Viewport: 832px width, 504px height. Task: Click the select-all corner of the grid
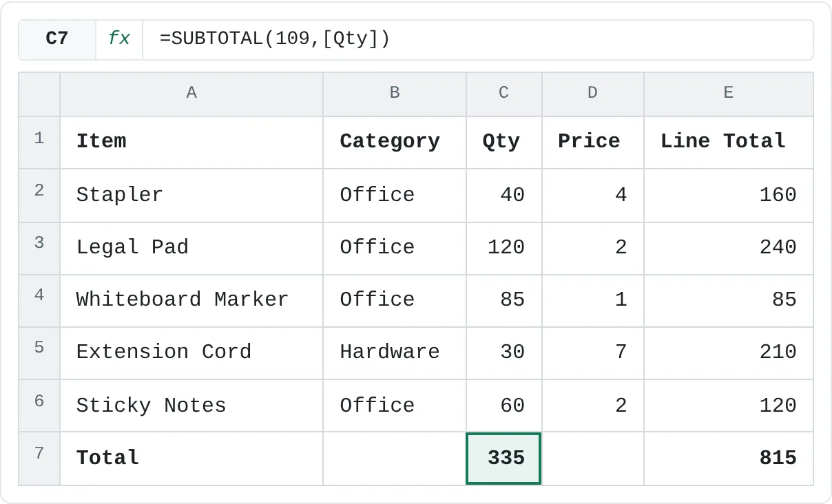[39, 94]
